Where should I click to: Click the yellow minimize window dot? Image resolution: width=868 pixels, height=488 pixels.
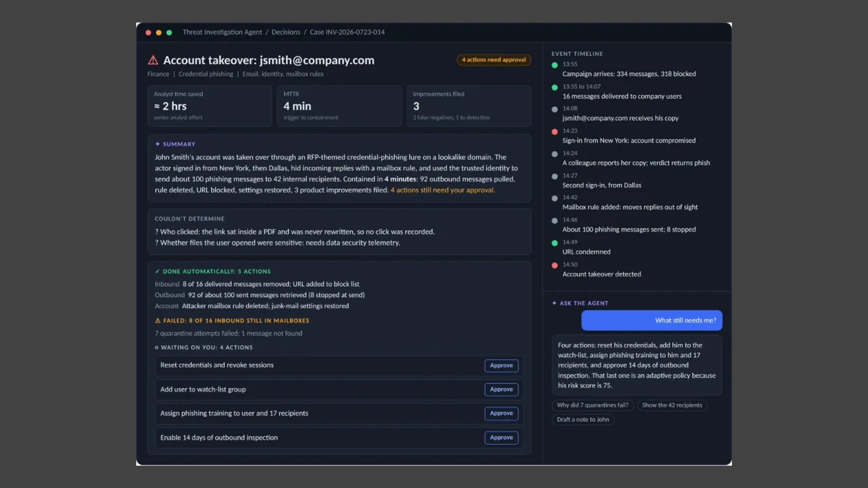159,33
